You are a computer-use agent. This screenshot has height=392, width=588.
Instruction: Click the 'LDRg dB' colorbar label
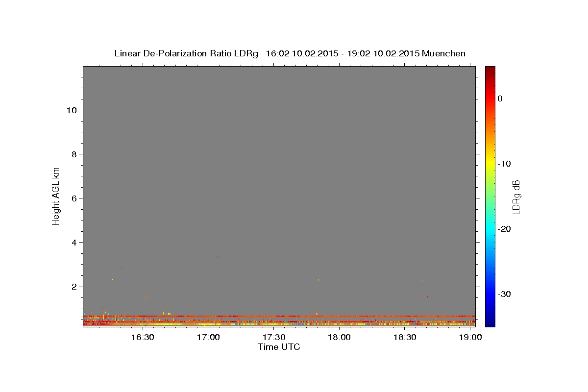point(516,197)
